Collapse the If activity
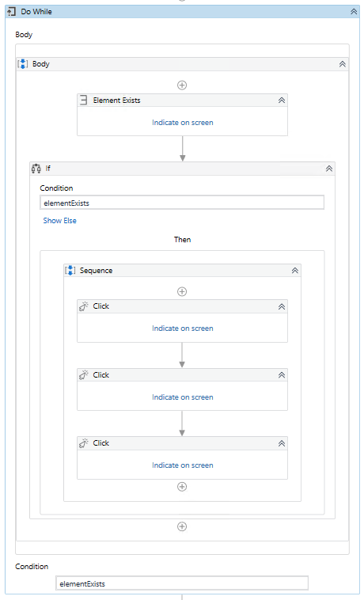 tap(329, 169)
